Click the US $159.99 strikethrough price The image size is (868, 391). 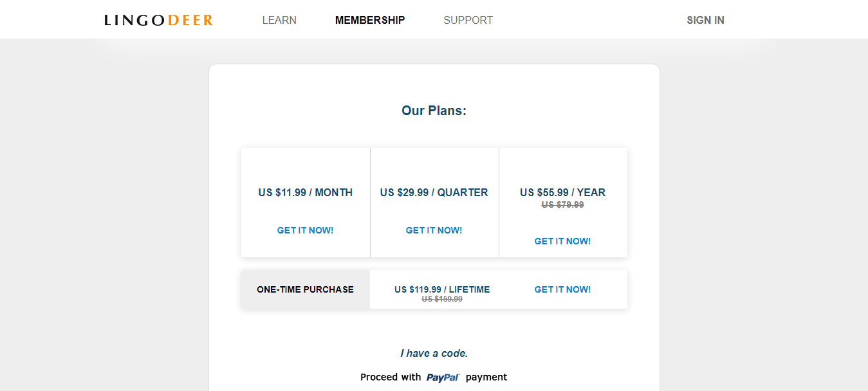coord(442,299)
